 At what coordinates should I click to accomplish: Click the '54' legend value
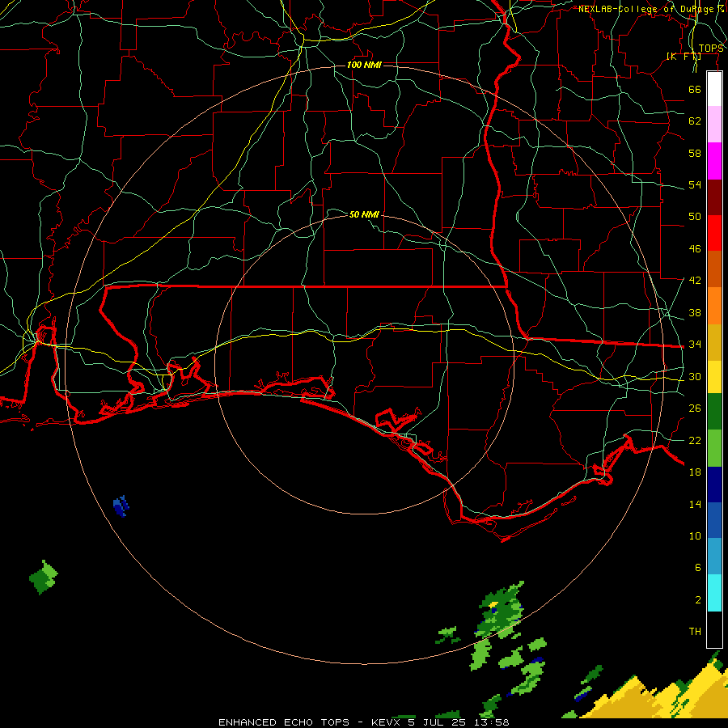tap(695, 184)
